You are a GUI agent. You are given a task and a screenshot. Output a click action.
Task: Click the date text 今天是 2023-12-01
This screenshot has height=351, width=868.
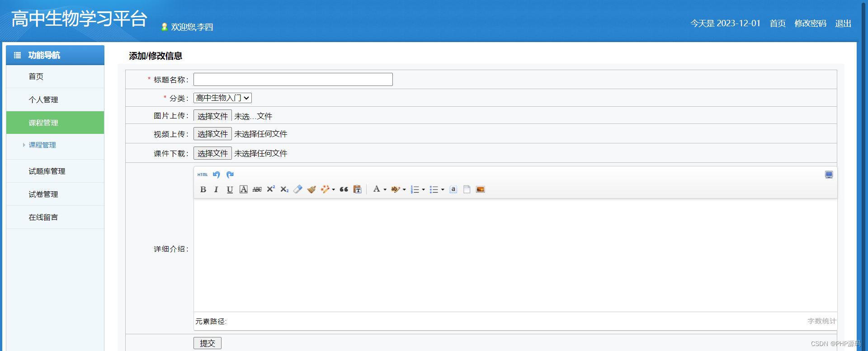click(725, 24)
